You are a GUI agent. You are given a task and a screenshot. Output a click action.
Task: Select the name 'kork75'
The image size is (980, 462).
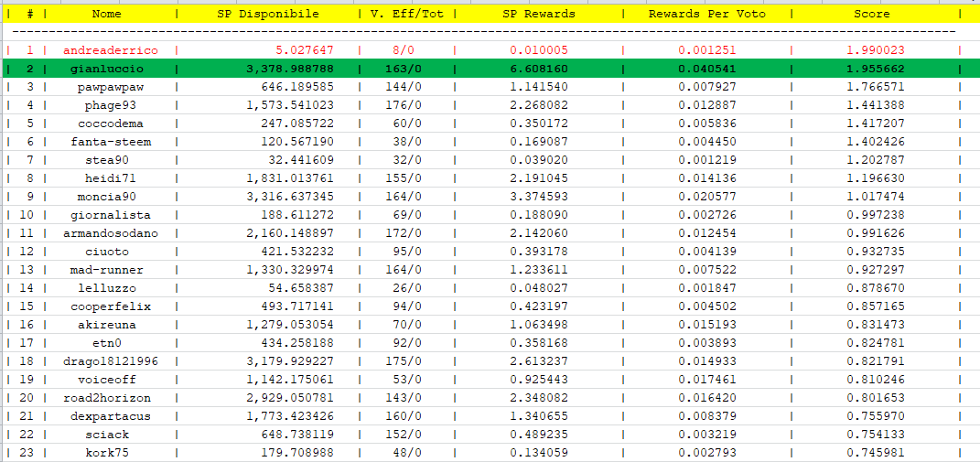click(x=107, y=453)
